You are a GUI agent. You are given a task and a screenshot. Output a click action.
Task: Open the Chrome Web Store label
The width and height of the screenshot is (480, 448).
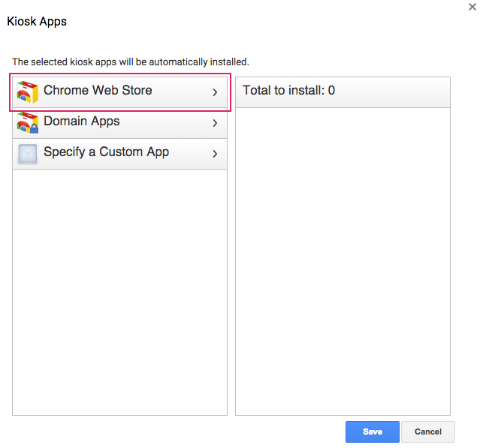(x=98, y=90)
